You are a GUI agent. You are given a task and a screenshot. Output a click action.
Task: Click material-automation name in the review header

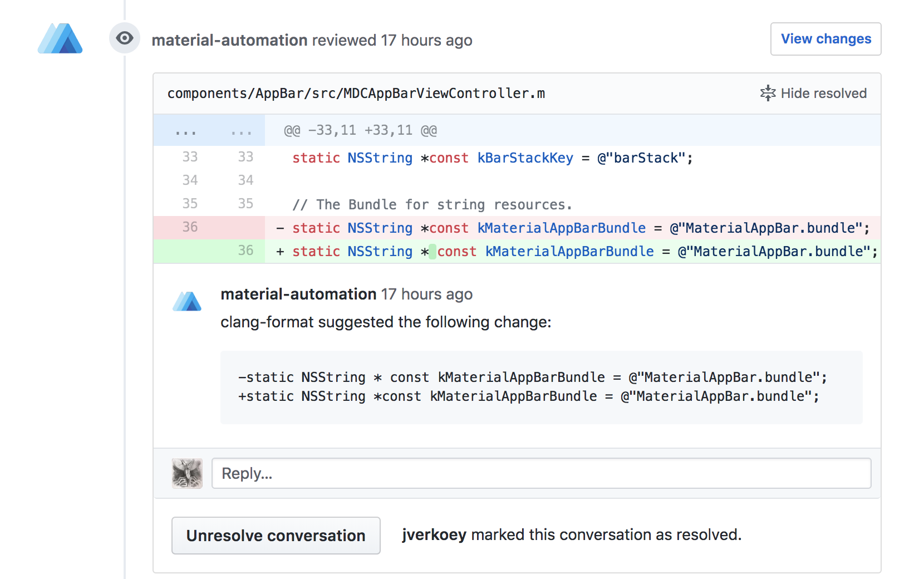[229, 40]
